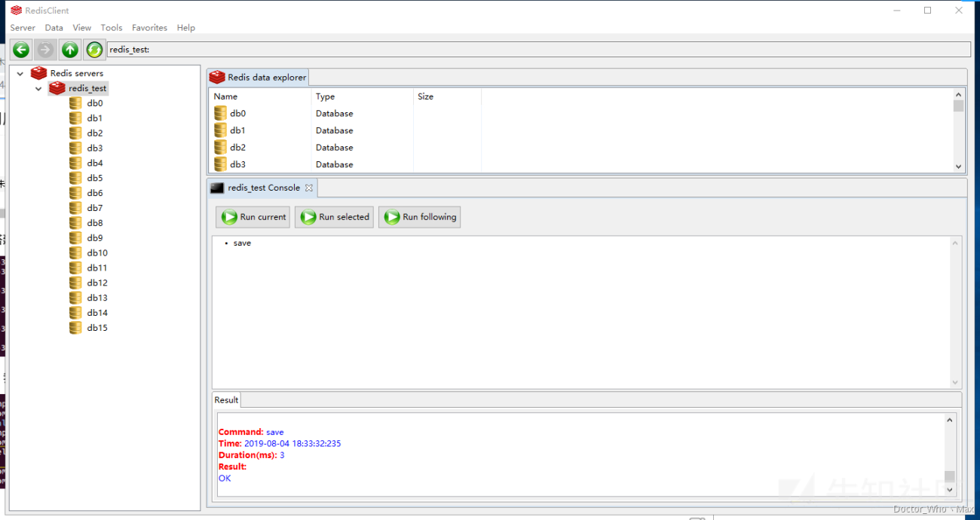
Task: Click the Run current button
Action: tap(253, 217)
